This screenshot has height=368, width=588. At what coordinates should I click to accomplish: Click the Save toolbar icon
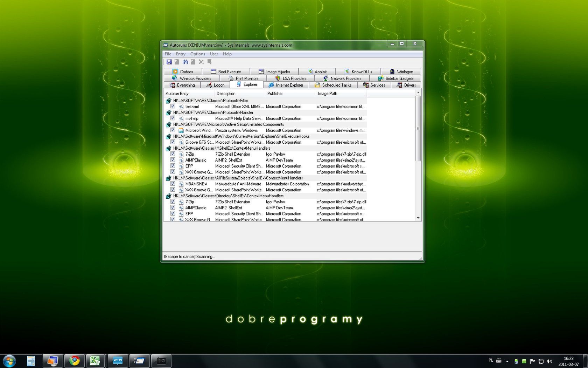(x=169, y=62)
